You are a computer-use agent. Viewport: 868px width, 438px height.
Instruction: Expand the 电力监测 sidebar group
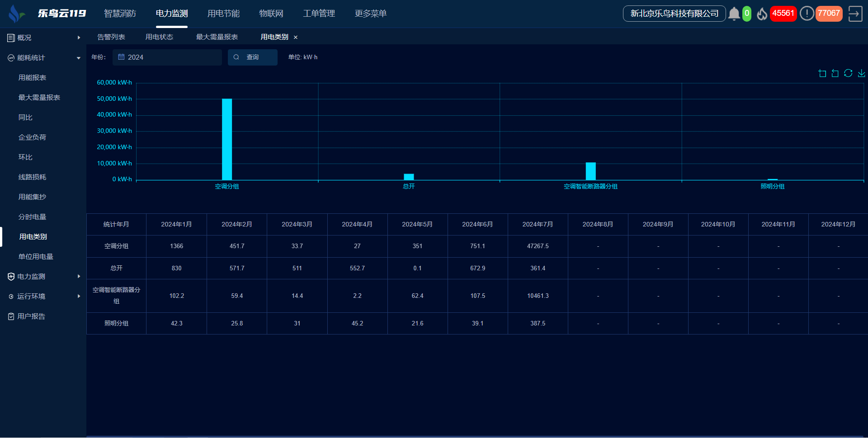point(43,277)
